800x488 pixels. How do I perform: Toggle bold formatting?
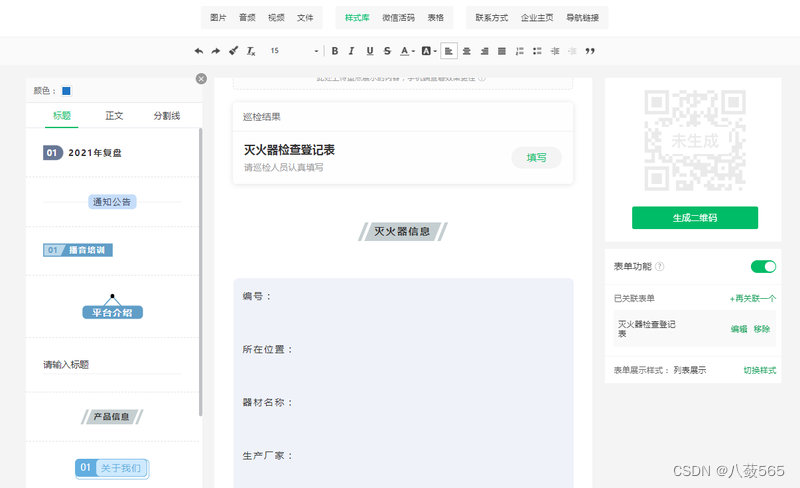coord(335,51)
